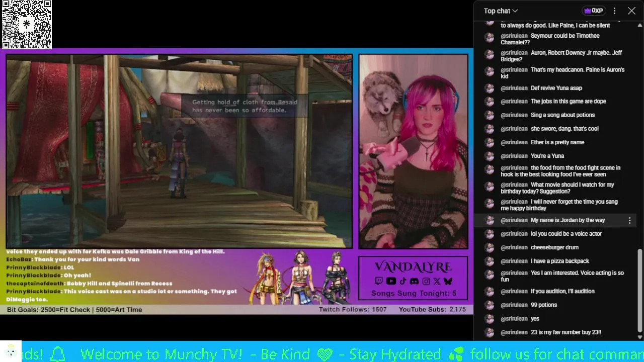644x362 pixels.
Task: Click avatar beside 'Sing a song about potions'
Action: click(489, 115)
